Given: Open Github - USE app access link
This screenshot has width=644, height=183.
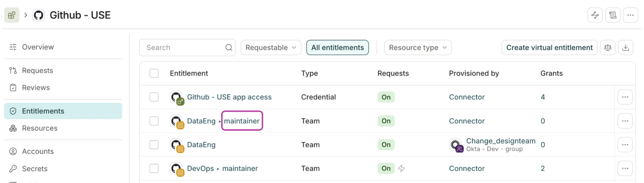Looking at the screenshot, I should point(229,97).
